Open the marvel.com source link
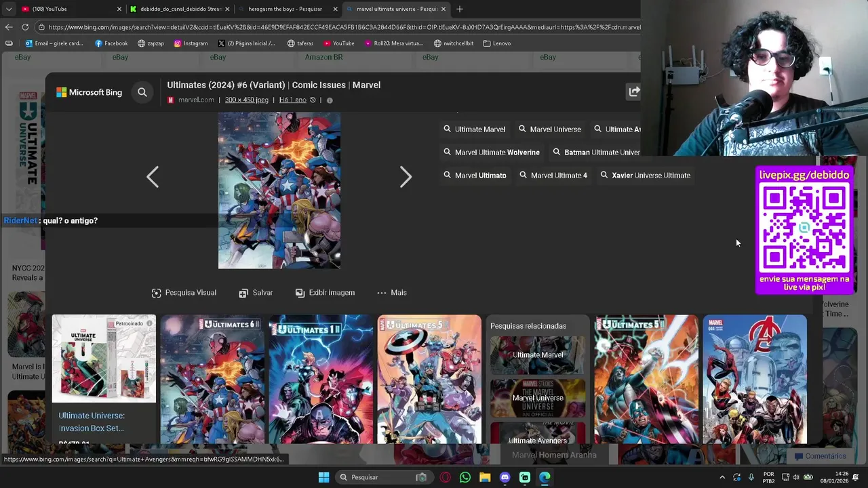The image size is (868, 488). [196, 100]
